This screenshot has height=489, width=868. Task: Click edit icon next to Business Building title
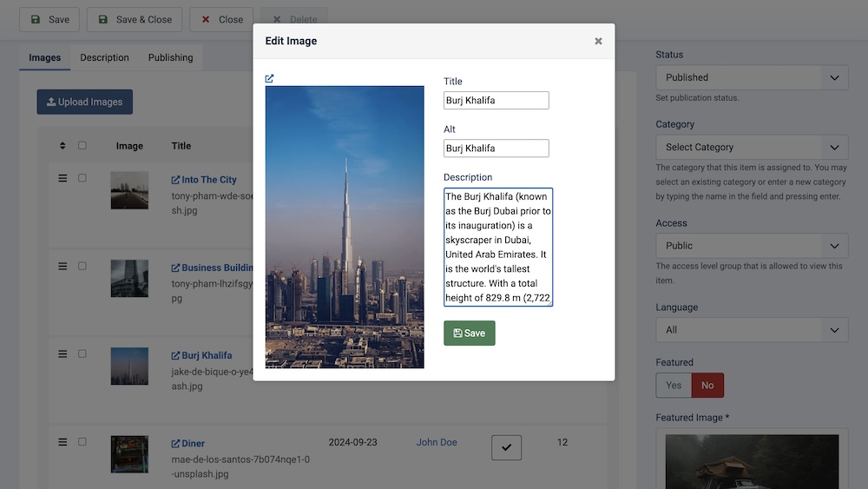click(175, 268)
